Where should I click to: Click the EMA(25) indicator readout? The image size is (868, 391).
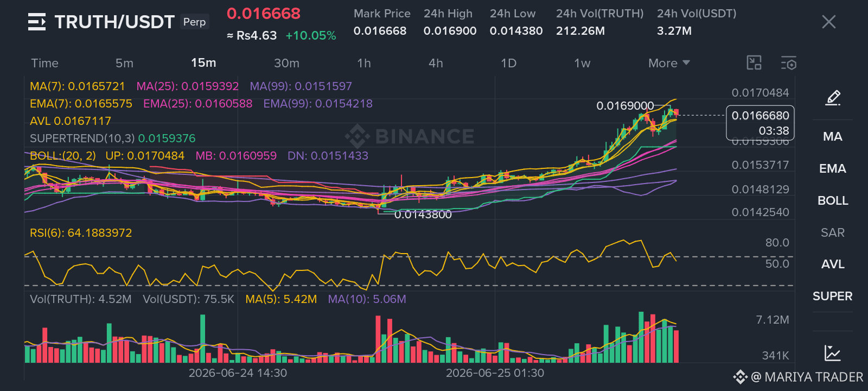point(198,104)
